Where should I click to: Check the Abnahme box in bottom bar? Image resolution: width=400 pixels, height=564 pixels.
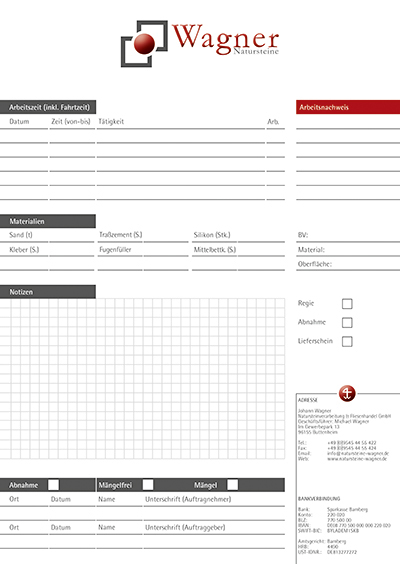pyautogui.click(x=54, y=485)
